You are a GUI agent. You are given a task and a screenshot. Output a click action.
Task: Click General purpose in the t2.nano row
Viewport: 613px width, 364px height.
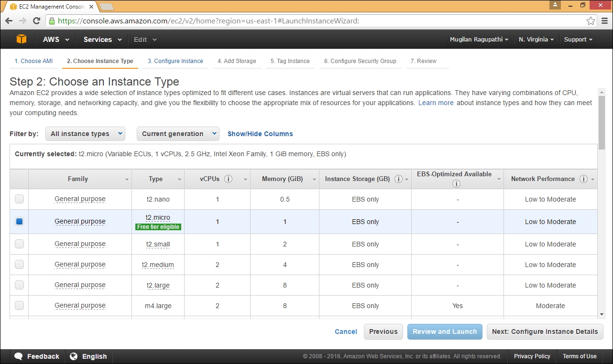80,199
